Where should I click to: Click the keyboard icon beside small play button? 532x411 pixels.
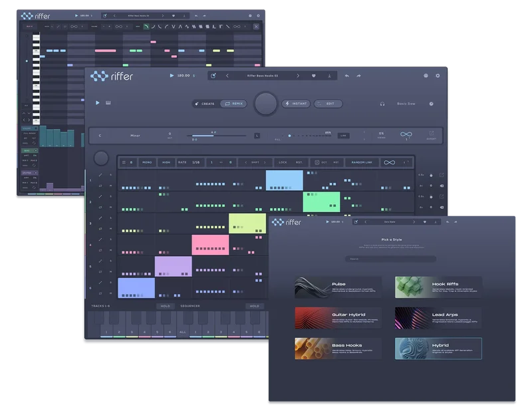108,102
